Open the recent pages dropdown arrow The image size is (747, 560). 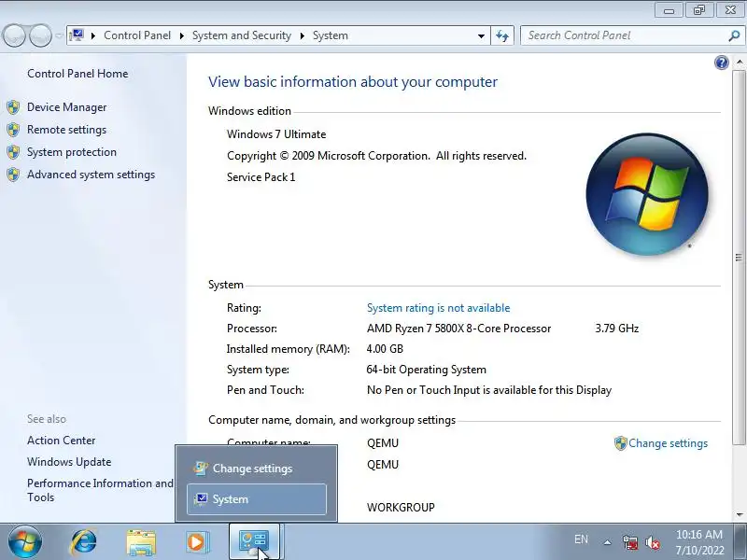pos(59,35)
